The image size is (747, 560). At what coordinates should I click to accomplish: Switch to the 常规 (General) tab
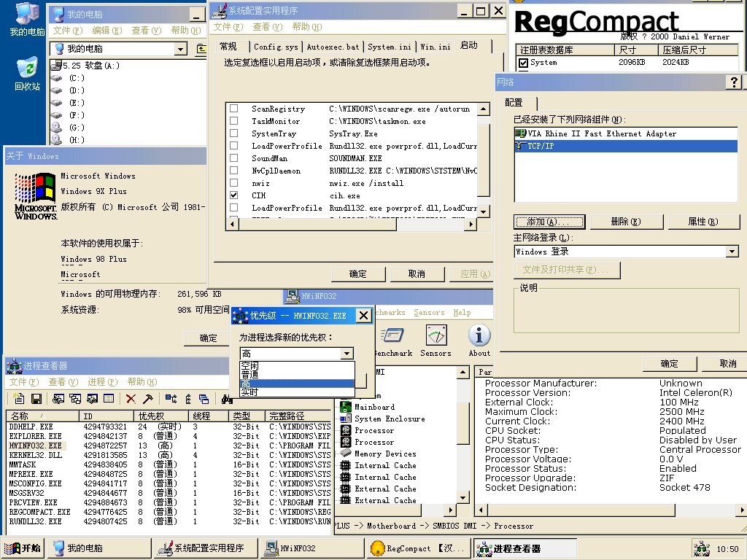(x=228, y=46)
